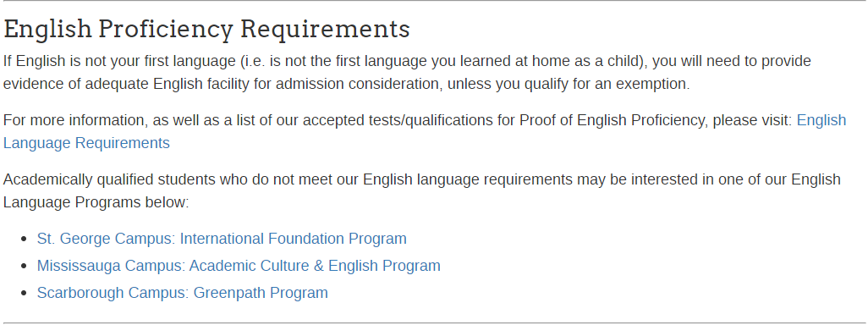
Task: Open the Scarborough Campus Greenpath Program link
Action: [x=182, y=292]
